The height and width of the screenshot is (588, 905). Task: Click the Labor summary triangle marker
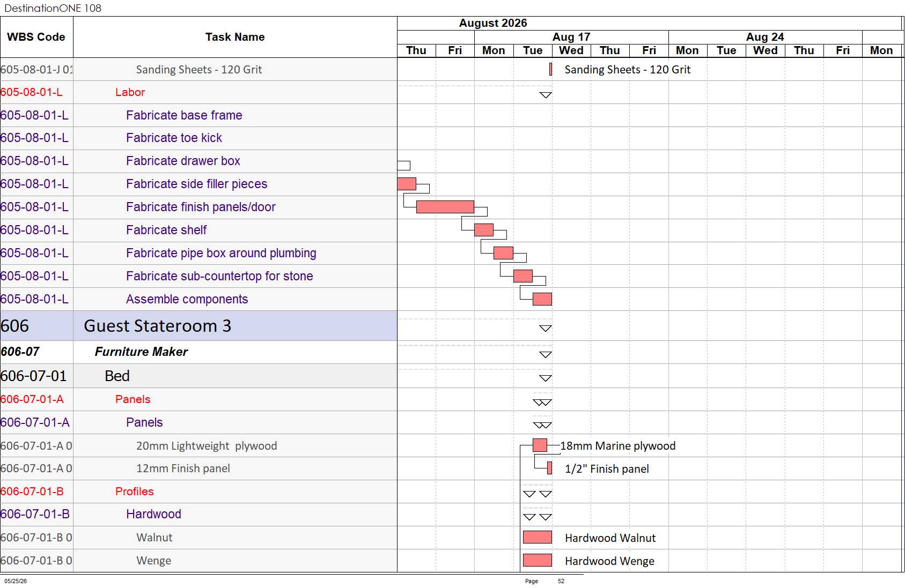pyautogui.click(x=546, y=95)
